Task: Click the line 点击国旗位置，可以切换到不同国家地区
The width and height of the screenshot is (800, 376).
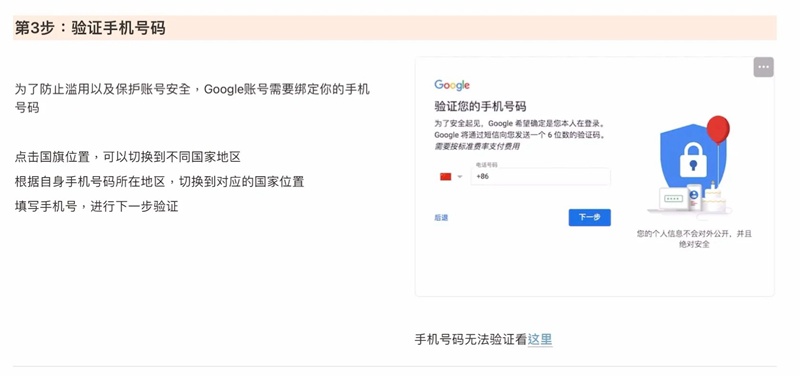Action: (128, 157)
